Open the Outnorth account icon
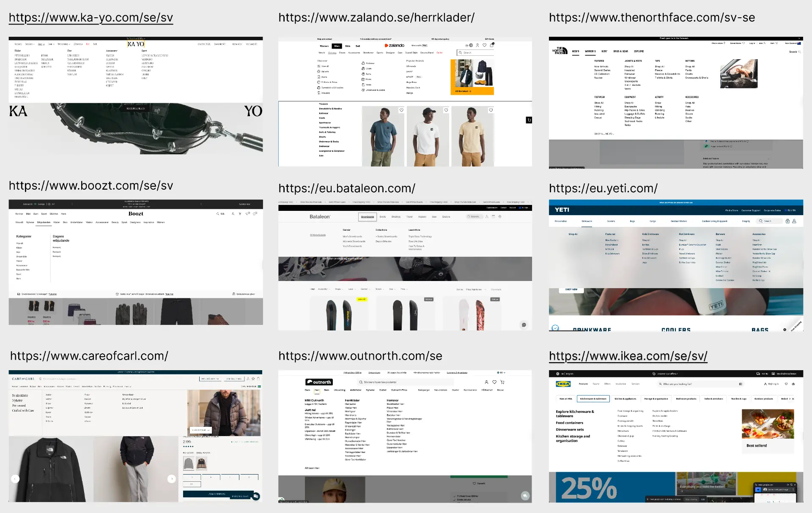 [486, 382]
